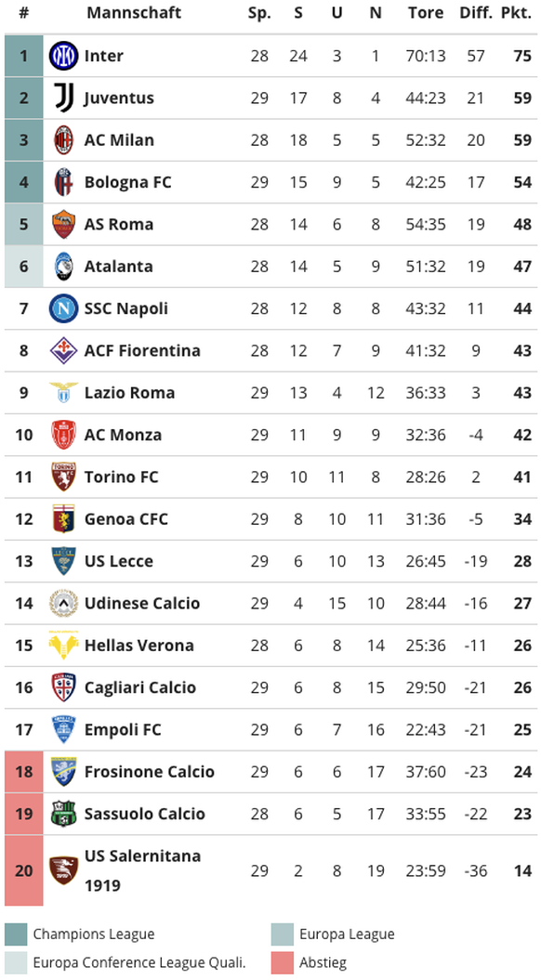Open the Atalanta team link
This screenshot has height=980, width=541.
click(x=118, y=267)
